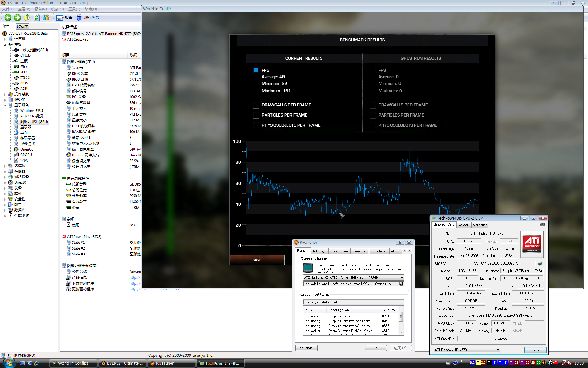Click the RivaTuner help question mark button

pyautogui.click(x=400, y=242)
